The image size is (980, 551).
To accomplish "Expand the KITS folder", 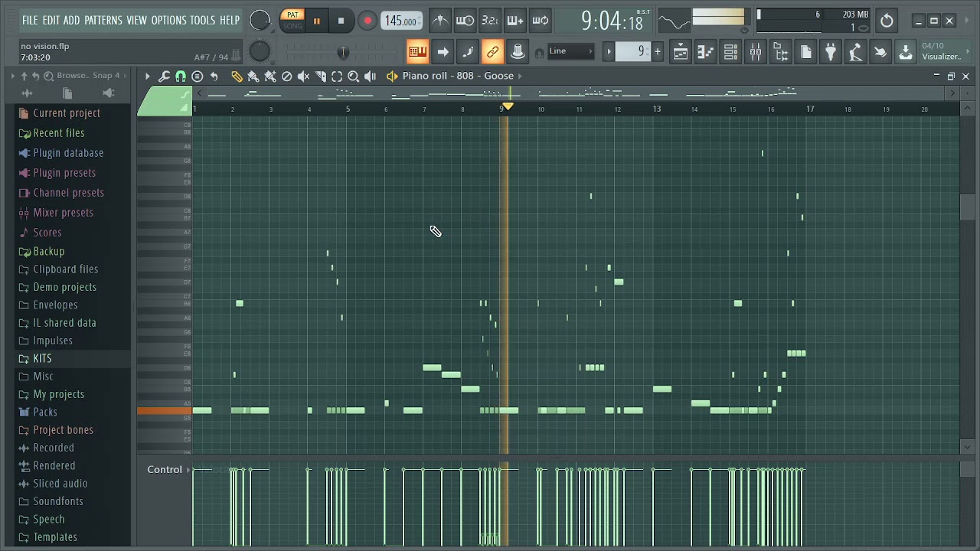I will tap(43, 358).
